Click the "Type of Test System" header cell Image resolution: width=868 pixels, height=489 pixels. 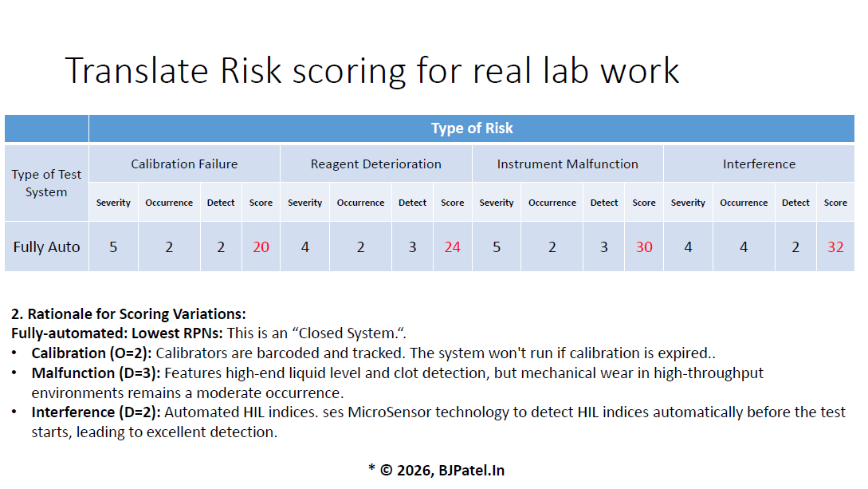tap(46, 183)
